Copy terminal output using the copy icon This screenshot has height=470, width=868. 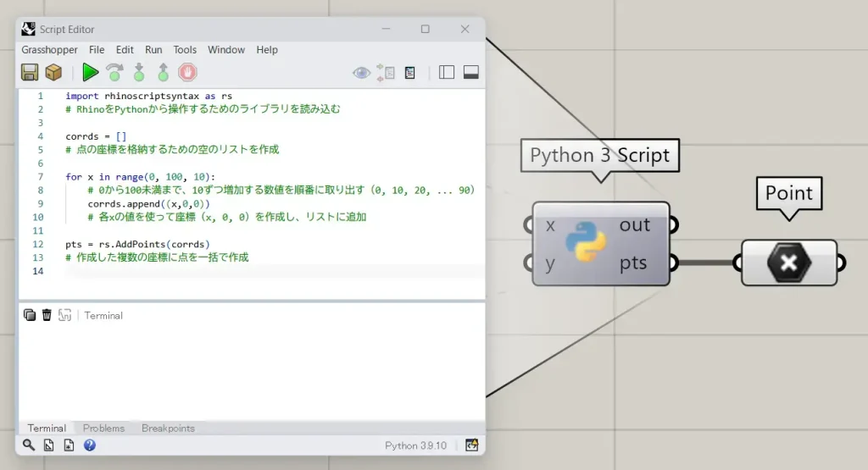click(30, 315)
